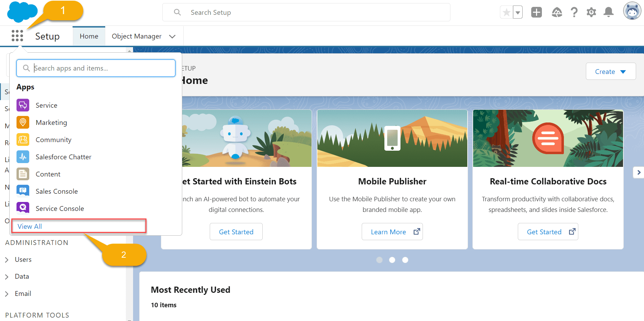
Task: Select the Home tab
Action: [89, 36]
